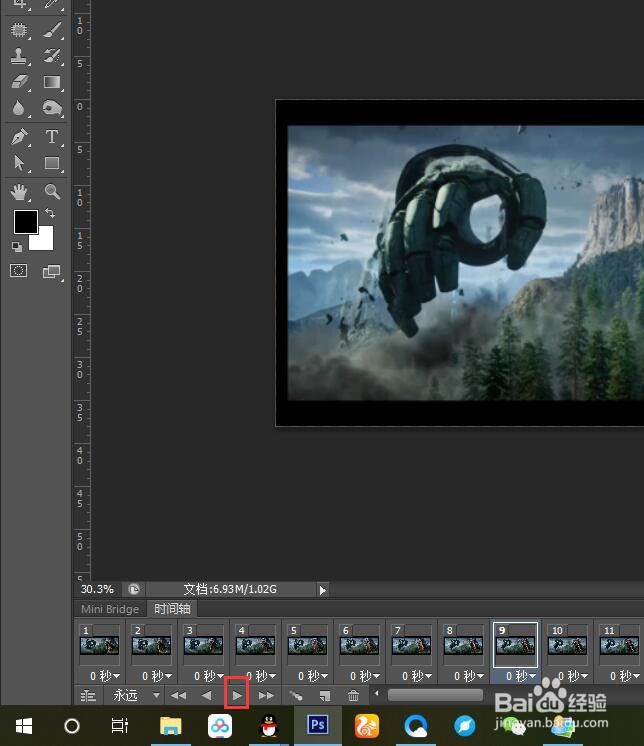
Task: Select the Brush tool
Action: (52, 30)
